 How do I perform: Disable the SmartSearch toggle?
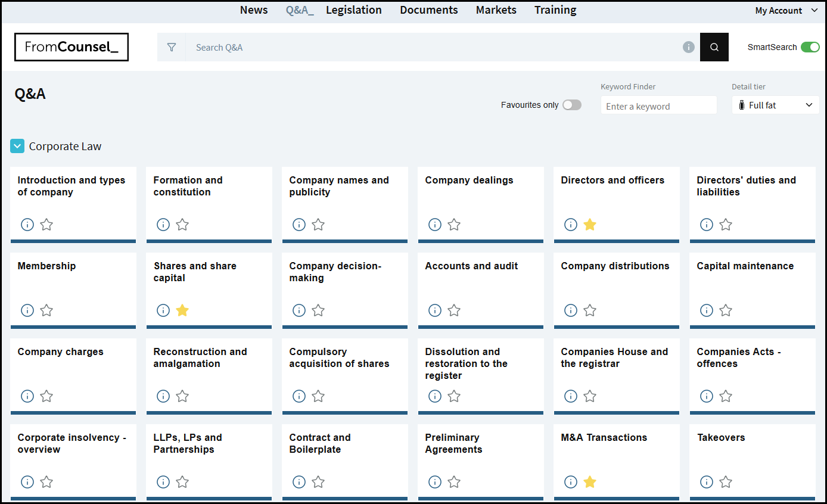[x=810, y=47]
